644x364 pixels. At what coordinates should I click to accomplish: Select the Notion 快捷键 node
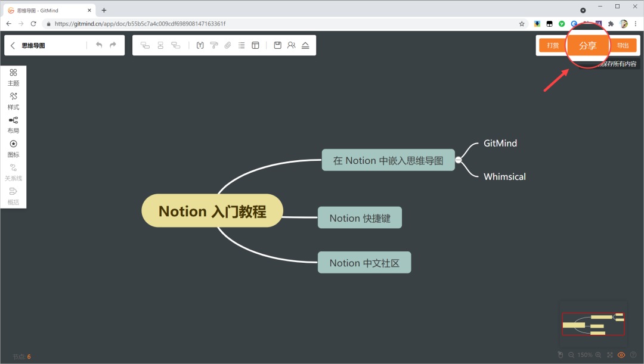point(360,217)
